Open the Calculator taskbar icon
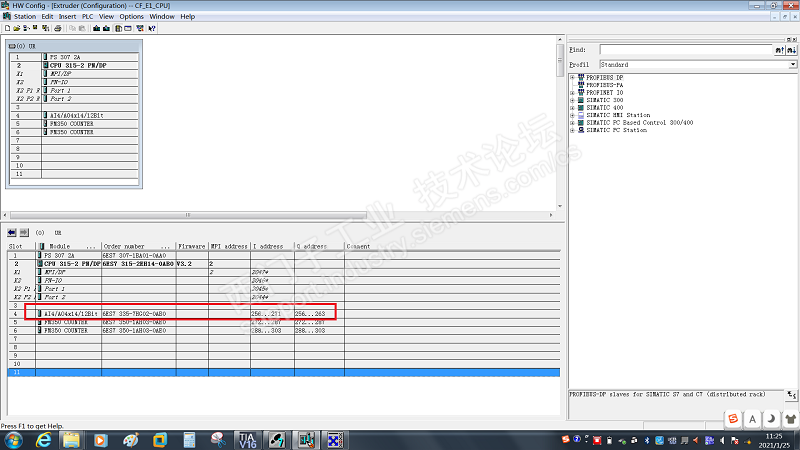This screenshot has width=800, height=450. pos(189,440)
